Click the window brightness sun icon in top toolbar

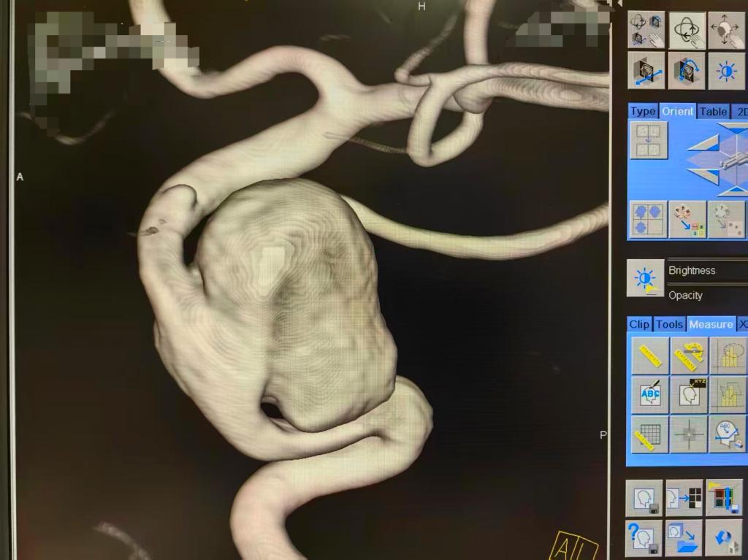pos(726,71)
